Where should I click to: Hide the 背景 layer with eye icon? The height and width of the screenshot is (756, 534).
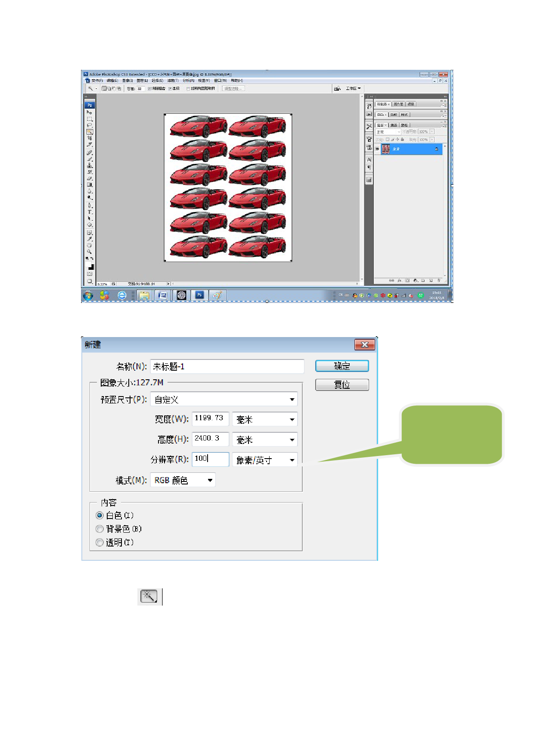(378, 149)
